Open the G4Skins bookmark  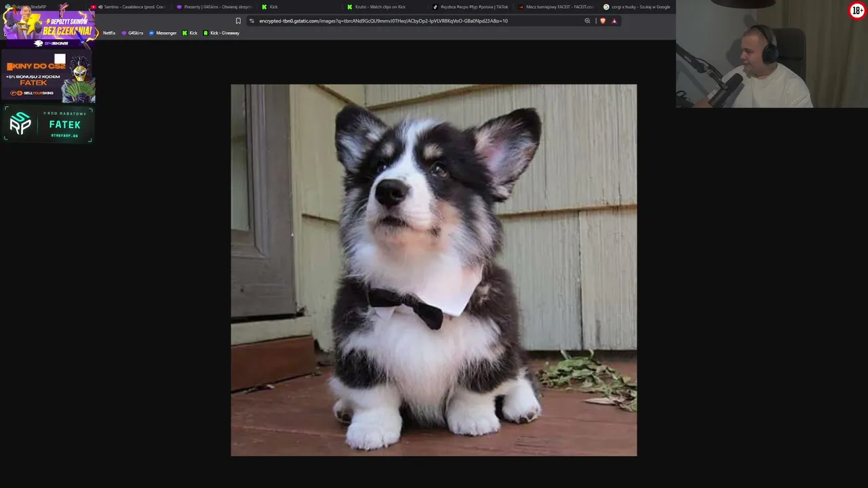132,33
